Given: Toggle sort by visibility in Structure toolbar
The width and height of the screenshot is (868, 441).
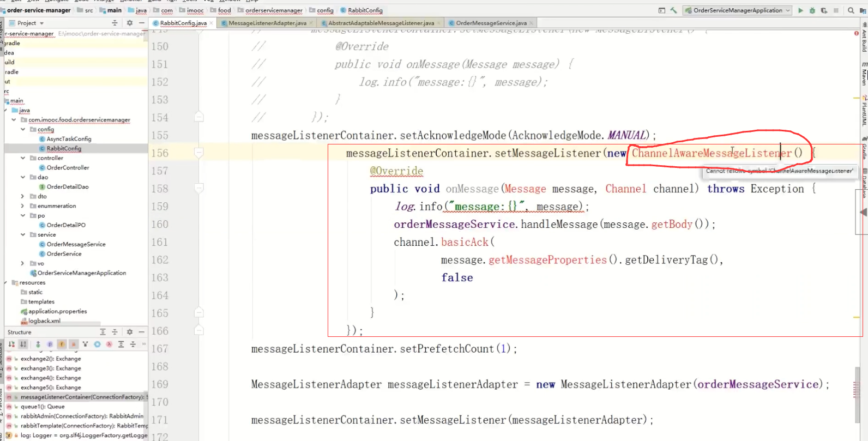Looking at the screenshot, I should (11, 344).
